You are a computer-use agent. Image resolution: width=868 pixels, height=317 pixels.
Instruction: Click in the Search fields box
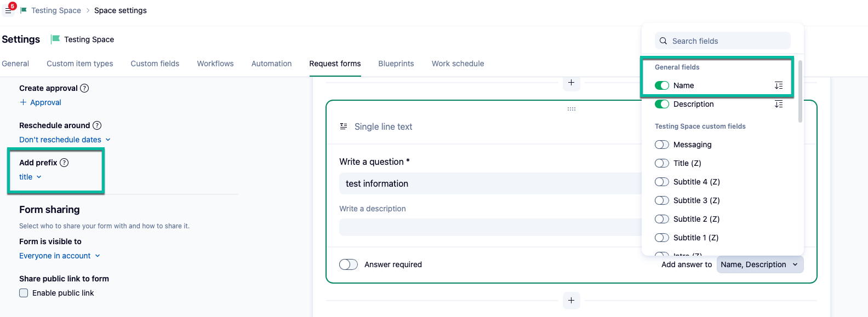[723, 41]
